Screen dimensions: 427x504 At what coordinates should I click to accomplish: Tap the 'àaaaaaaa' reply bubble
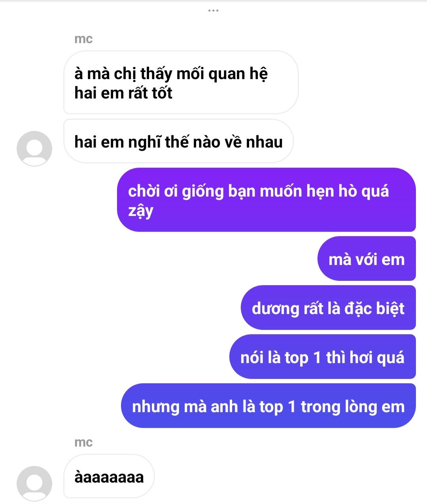point(109,476)
